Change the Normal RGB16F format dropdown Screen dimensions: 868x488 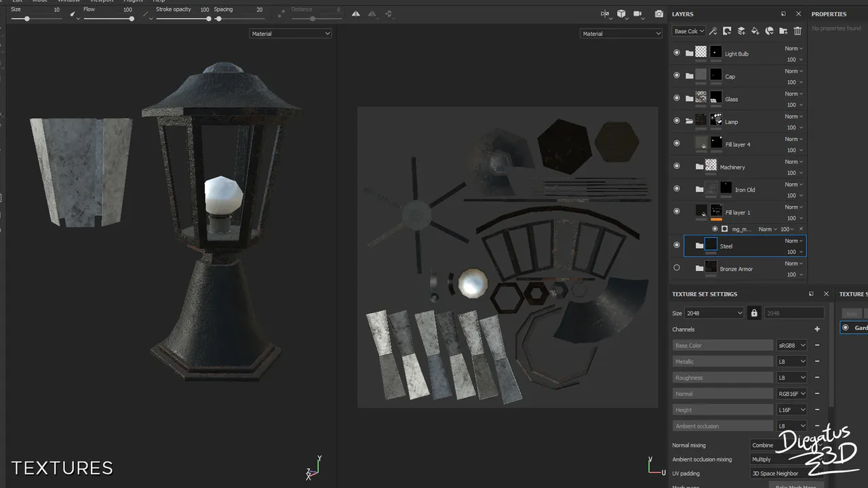point(791,394)
